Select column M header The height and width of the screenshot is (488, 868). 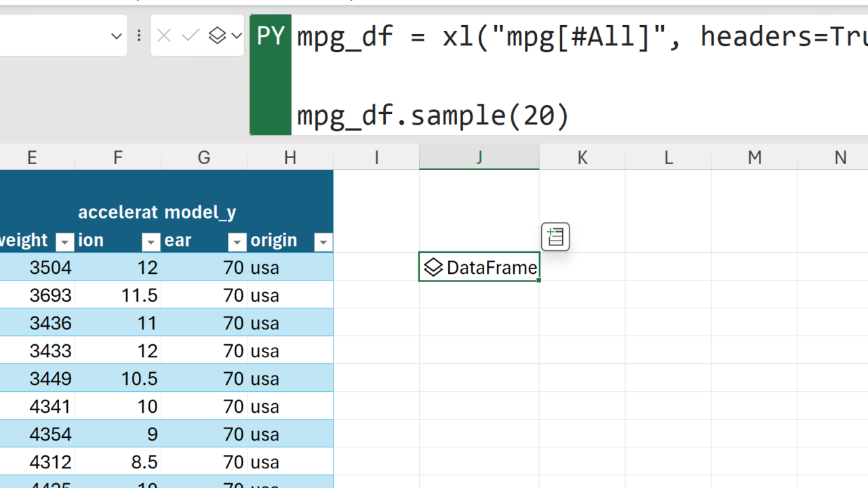(755, 157)
